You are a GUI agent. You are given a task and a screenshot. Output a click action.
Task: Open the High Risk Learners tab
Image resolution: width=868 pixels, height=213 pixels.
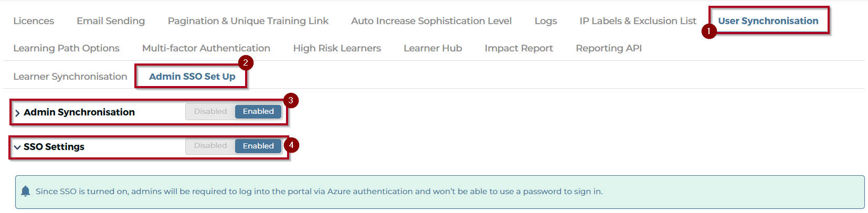[337, 48]
